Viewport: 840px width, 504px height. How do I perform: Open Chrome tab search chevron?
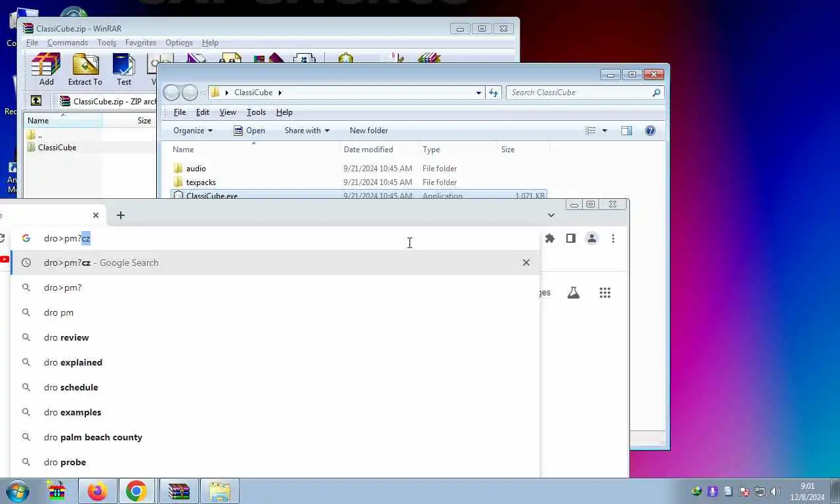[x=551, y=215]
